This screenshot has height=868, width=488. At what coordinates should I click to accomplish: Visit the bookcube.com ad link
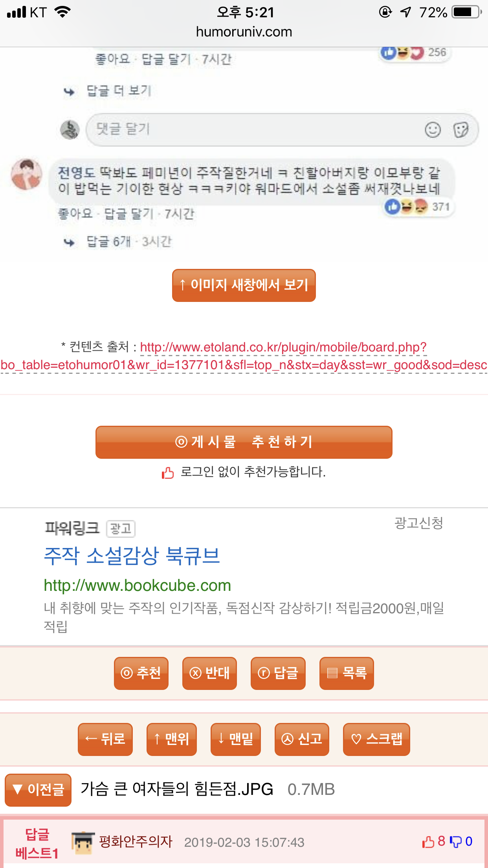click(137, 585)
